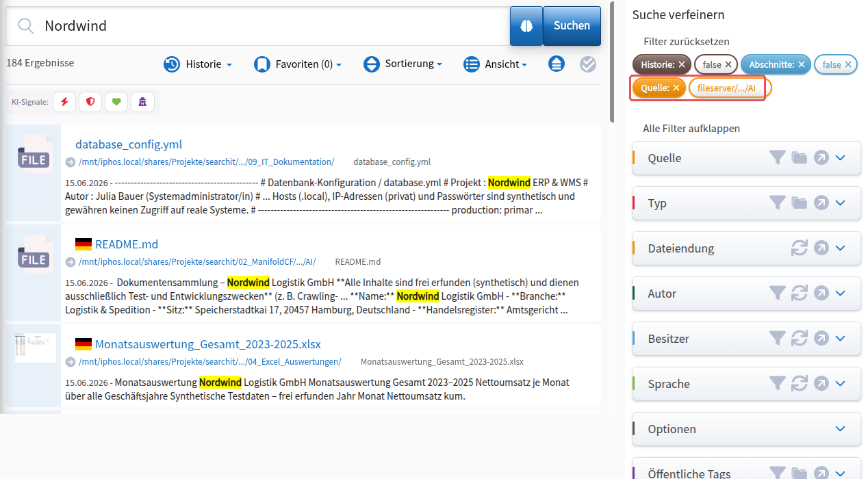Open the Ansicht dropdown
This screenshot has width=868, height=479.
pyautogui.click(x=495, y=64)
